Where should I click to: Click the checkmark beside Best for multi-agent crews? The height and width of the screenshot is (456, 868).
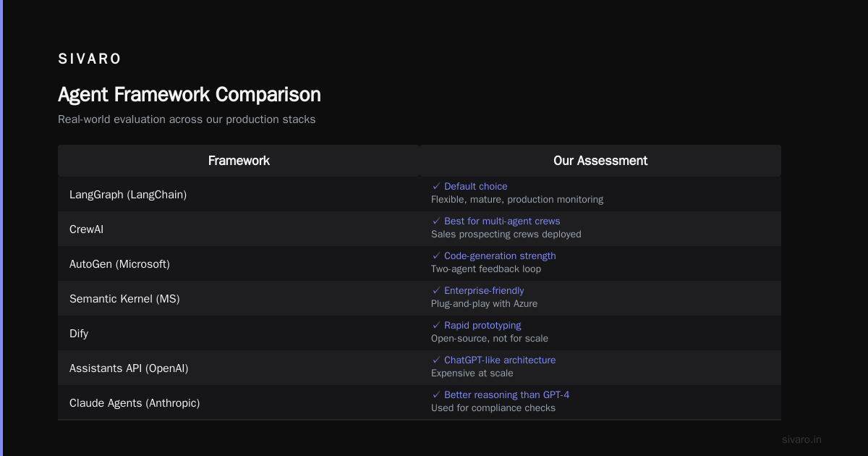[x=436, y=221]
